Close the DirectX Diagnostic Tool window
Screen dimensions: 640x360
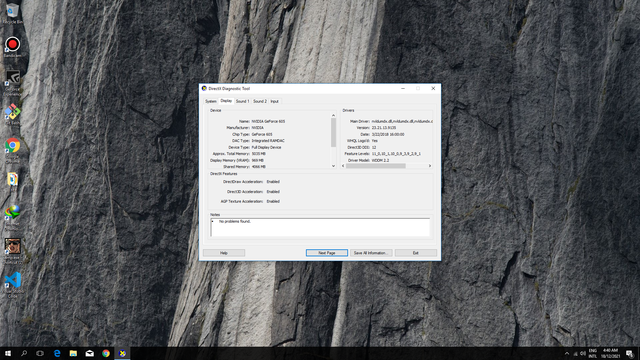(x=433, y=88)
